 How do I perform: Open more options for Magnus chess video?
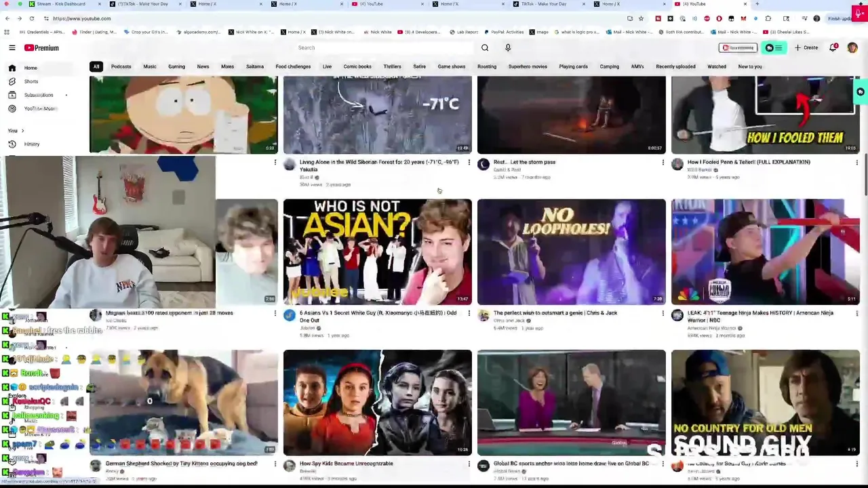coord(275,313)
